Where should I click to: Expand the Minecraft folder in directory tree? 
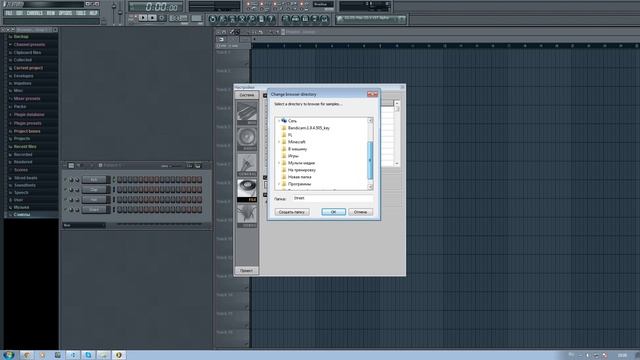[279, 142]
